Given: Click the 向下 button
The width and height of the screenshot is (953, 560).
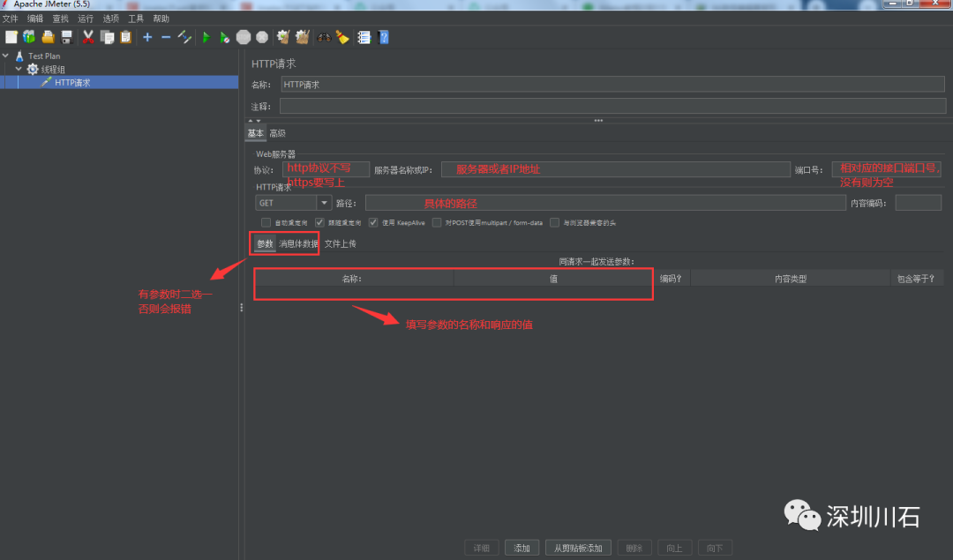Looking at the screenshot, I should 715,548.
